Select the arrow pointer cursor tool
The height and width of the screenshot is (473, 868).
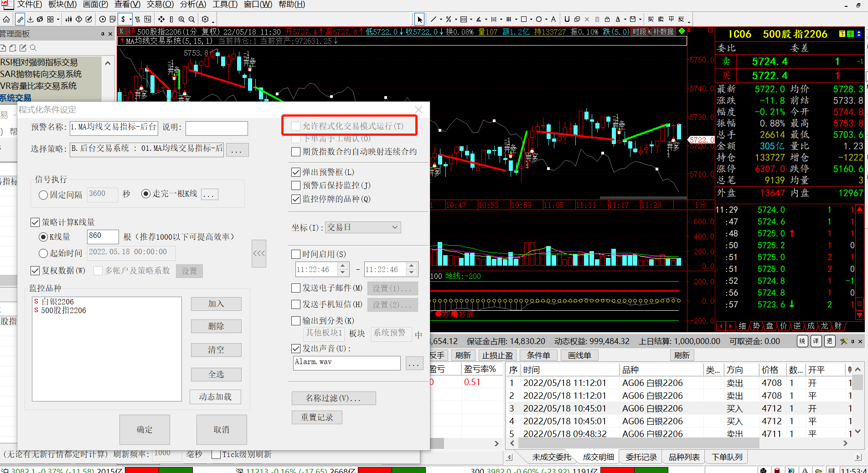coord(420,20)
